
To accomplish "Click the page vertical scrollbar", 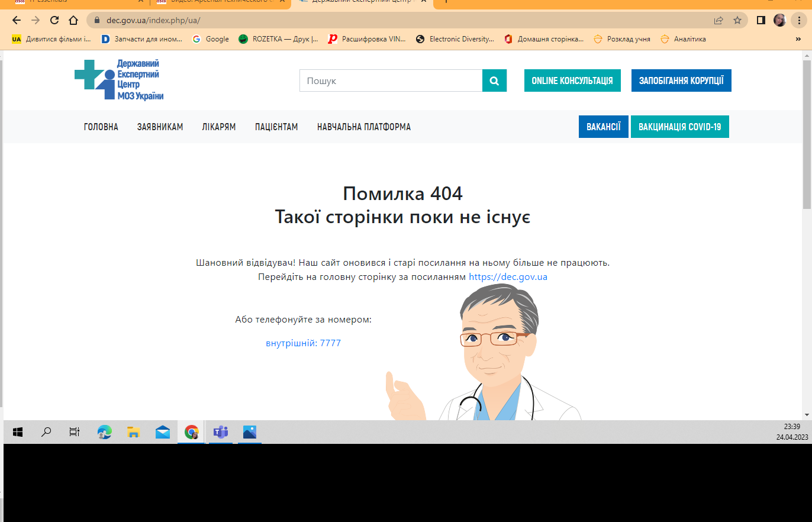I will [x=807, y=237].
